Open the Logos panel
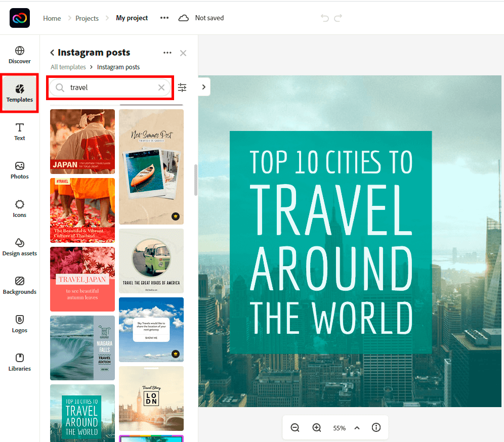The image size is (504, 442). [x=20, y=324]
